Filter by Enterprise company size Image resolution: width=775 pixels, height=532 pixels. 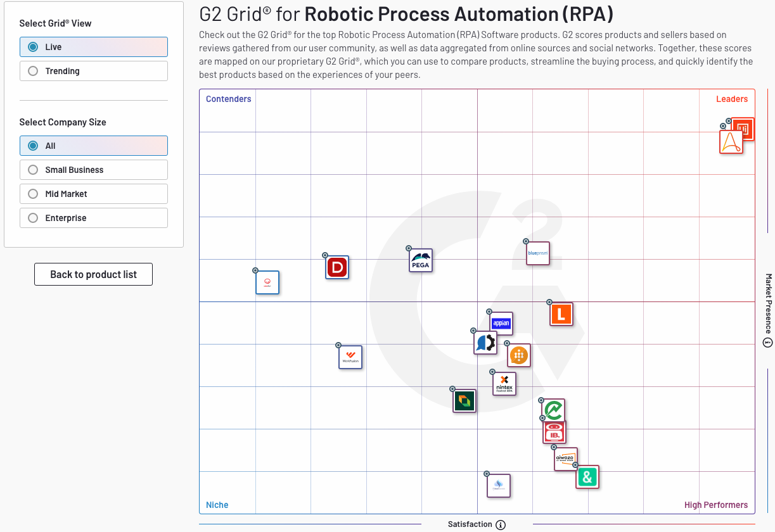(x=94, y=218)
